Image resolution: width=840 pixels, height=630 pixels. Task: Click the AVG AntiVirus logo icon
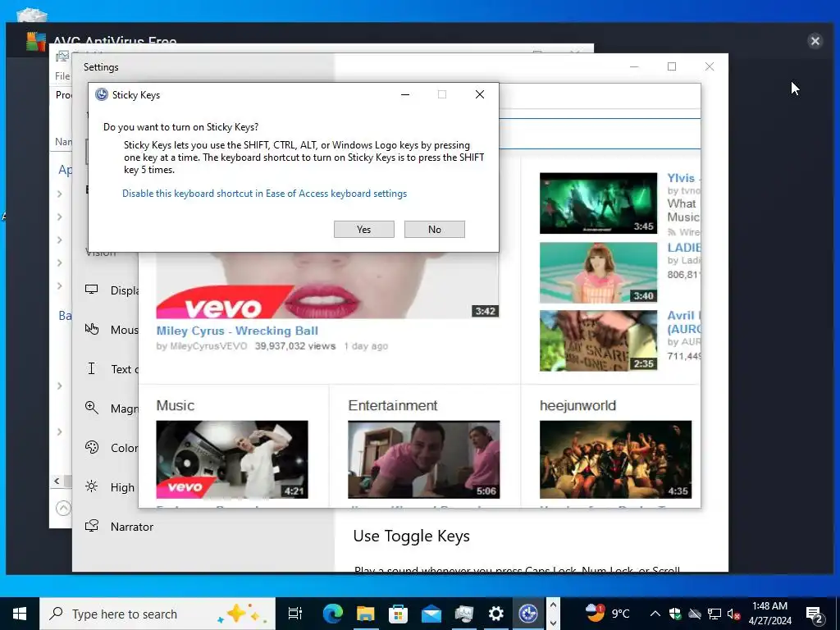(x=36, y=41)
